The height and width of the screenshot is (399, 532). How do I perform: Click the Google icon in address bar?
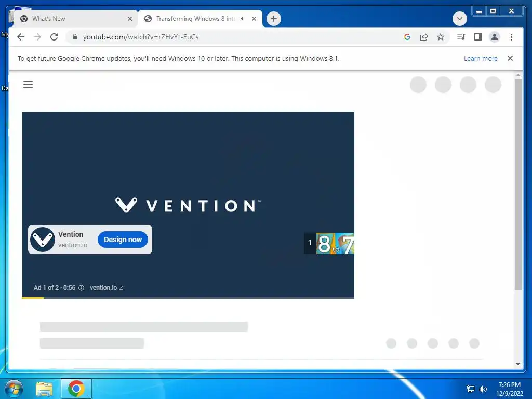click(407, 37)
